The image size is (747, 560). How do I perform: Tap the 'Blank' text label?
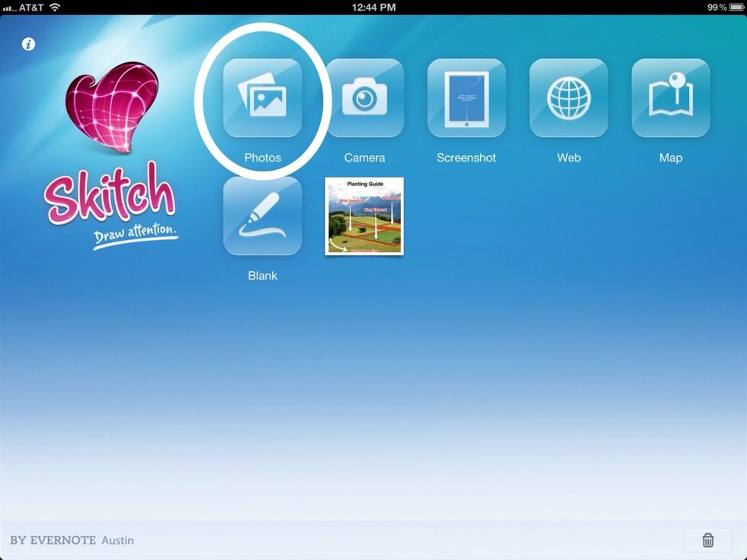click(262, 276)
